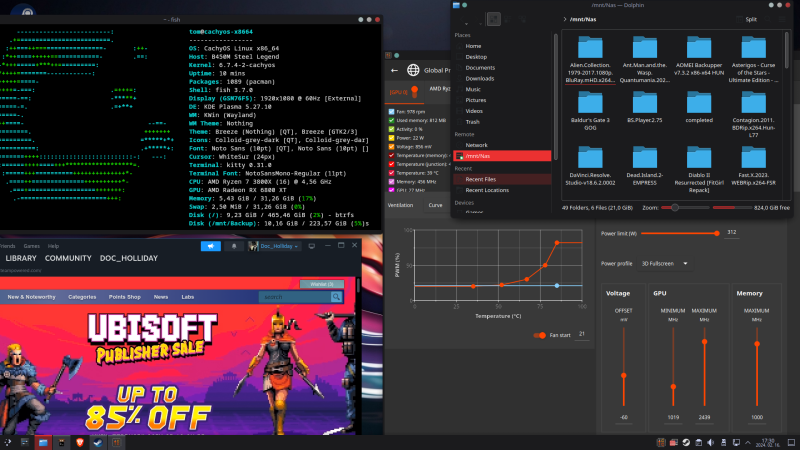Click the Split button in Dolphin
Image resolution: width=800 pixels, height=450 pixels.
click(746, 19)
